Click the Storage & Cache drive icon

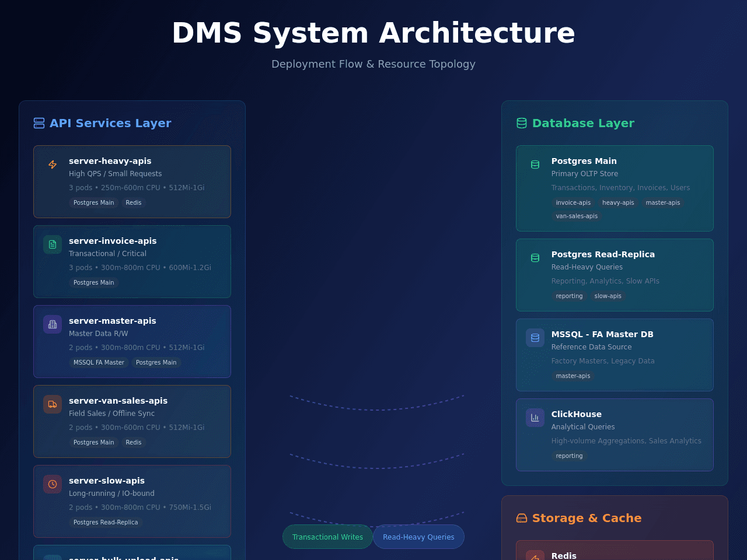point(522,518)
